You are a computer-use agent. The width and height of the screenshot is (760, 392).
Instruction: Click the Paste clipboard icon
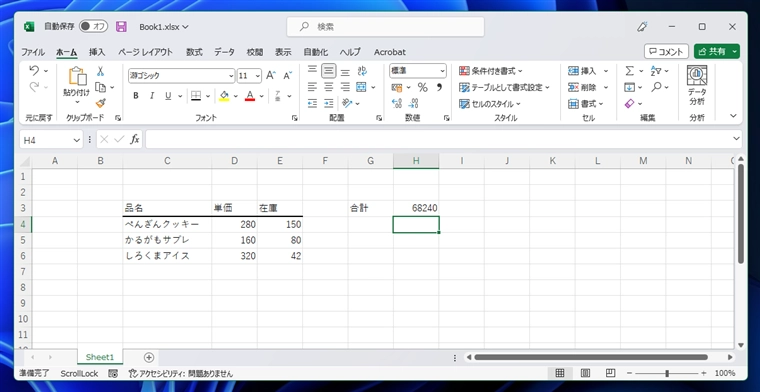(77, 77)
